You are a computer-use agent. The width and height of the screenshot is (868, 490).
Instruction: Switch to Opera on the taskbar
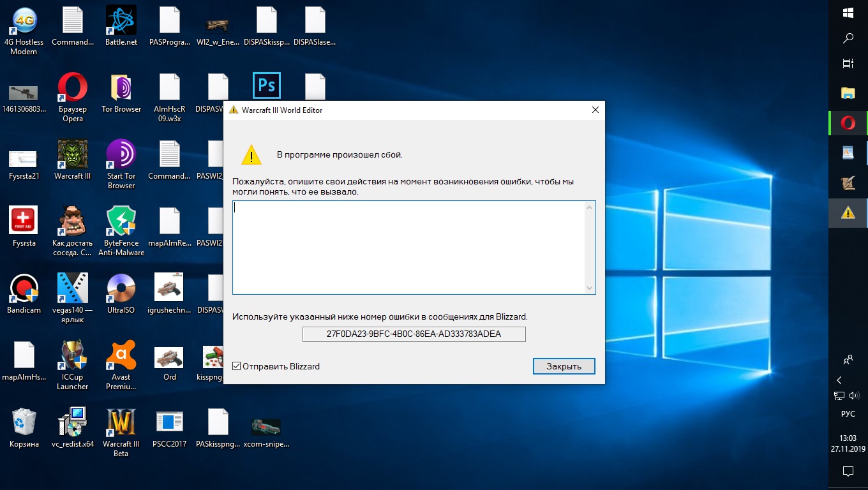(848, 122)
